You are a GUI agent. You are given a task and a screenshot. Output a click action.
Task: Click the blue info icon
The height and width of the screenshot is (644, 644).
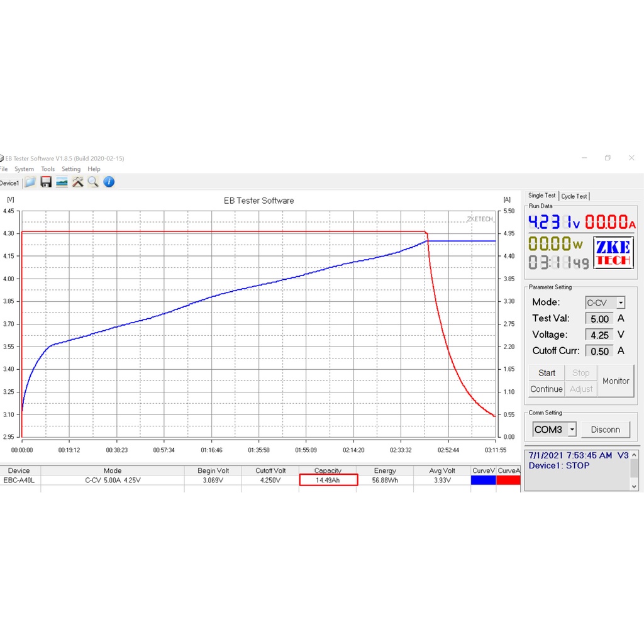click(x=109, y=182)
